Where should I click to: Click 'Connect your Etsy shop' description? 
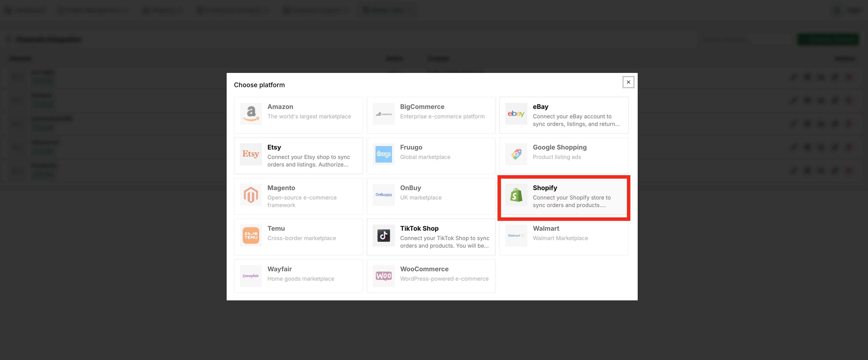point(309,161)
